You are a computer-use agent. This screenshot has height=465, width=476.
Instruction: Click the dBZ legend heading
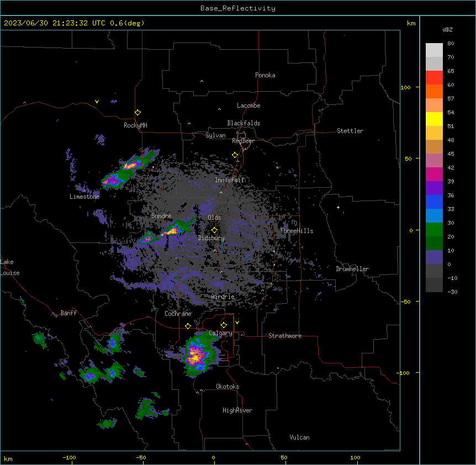coord(447,29)
